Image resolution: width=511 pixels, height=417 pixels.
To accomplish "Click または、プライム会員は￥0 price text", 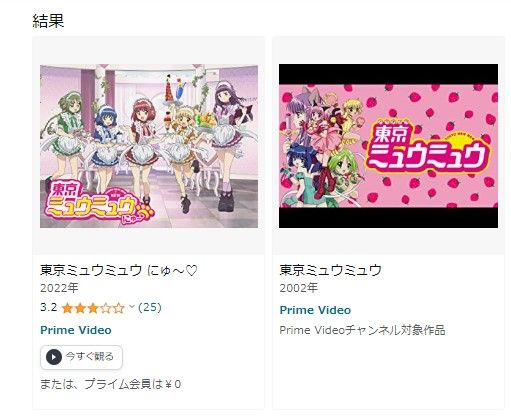I will 111,384.
